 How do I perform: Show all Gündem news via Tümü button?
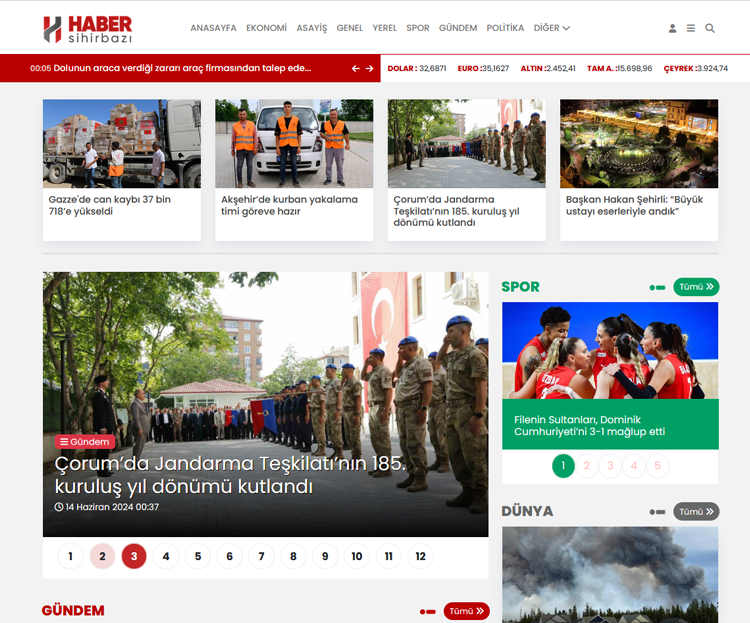[x=466, y=611]
